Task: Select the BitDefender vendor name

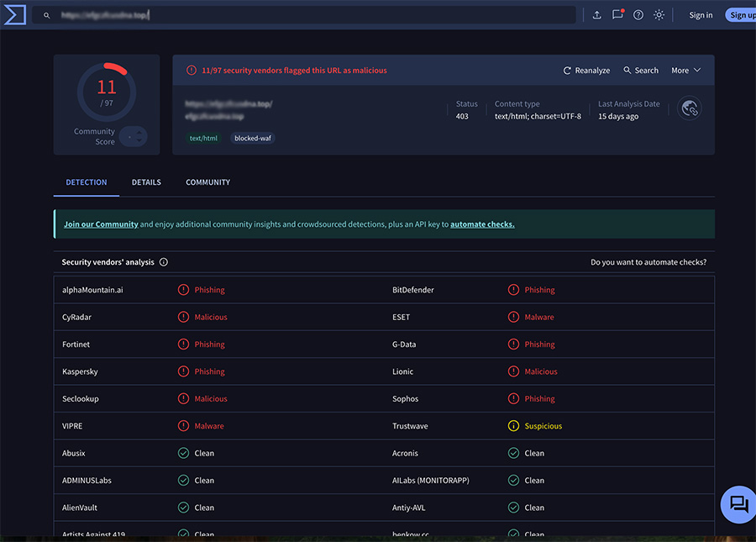Action: pyautogui.click(x=412, y=290)
